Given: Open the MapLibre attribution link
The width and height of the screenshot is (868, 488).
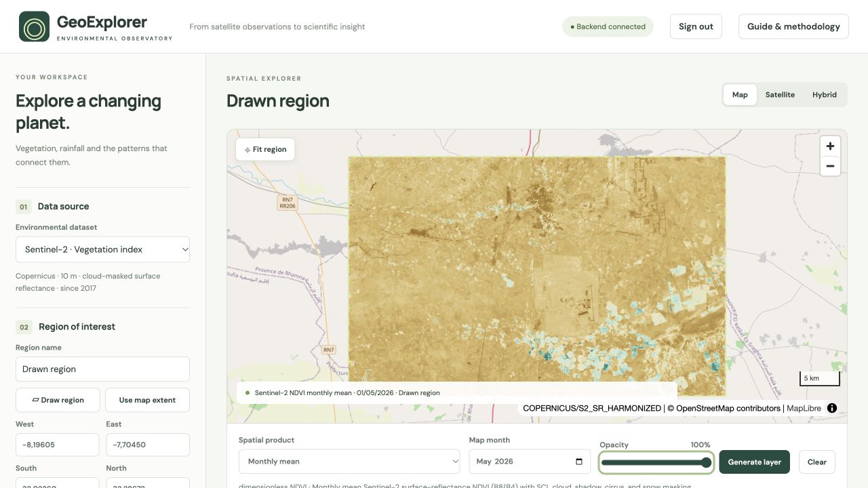Looking at the screenshot, I should pyautogui.click(x=804, y=408).
